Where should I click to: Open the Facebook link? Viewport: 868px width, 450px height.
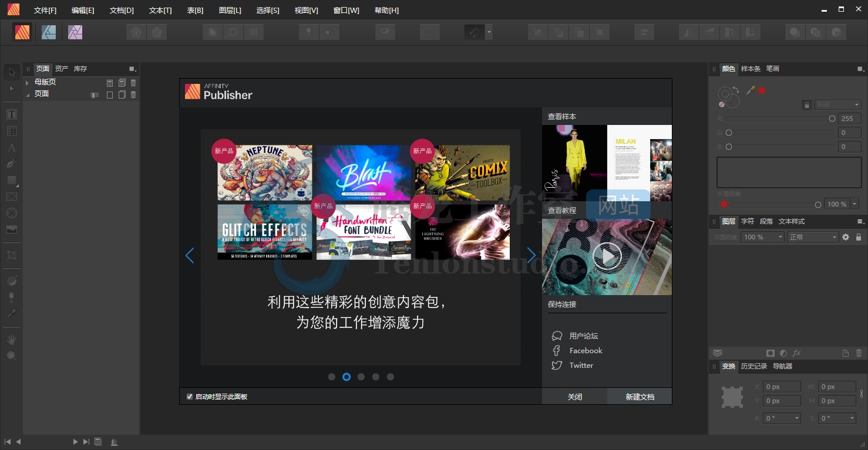(586, 351)
